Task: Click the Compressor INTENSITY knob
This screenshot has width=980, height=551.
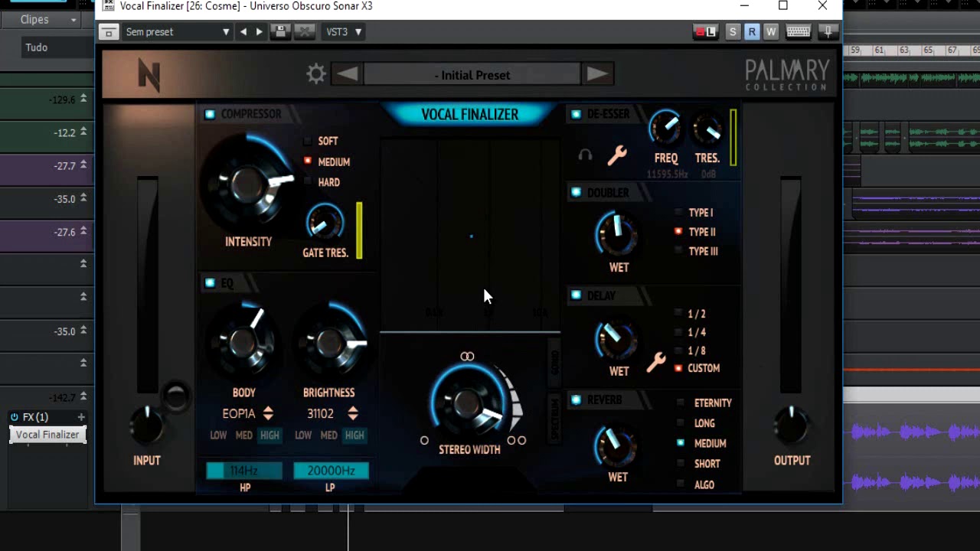Action: tap(247, 184)
